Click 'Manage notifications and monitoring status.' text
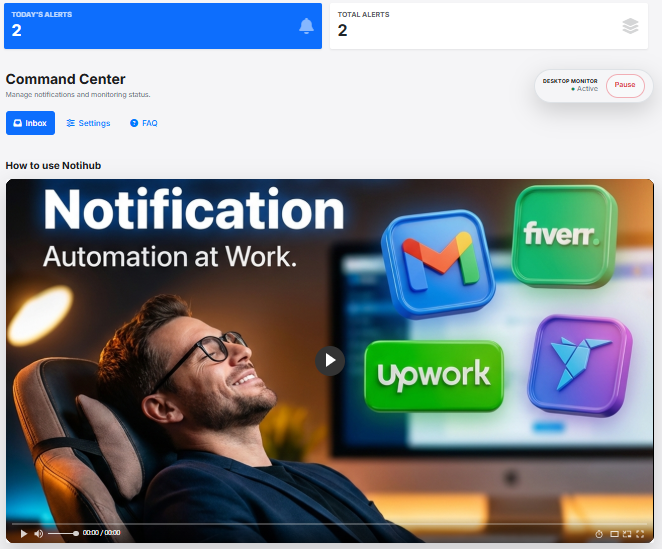The width and height of the screenshot is (662, 549). (x=78, y=95)
